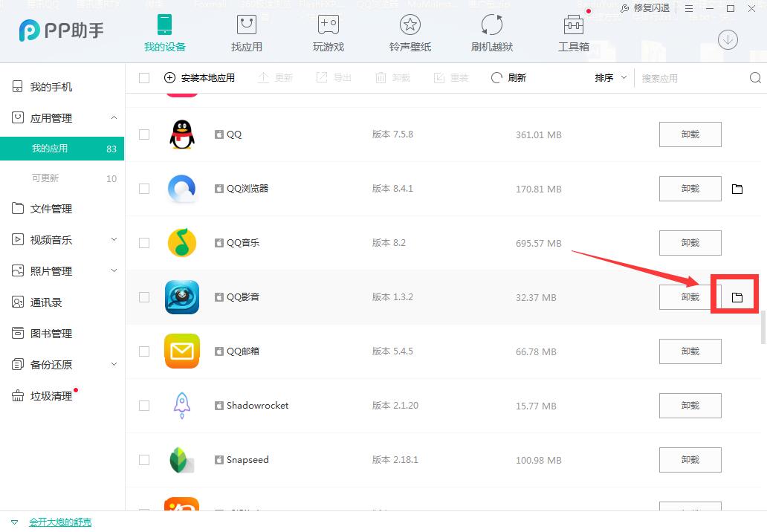The width and height of the screenshot is (767, 532).
Task: Check the QQ音乐 checkbox
Action: (x=144, y=243)
